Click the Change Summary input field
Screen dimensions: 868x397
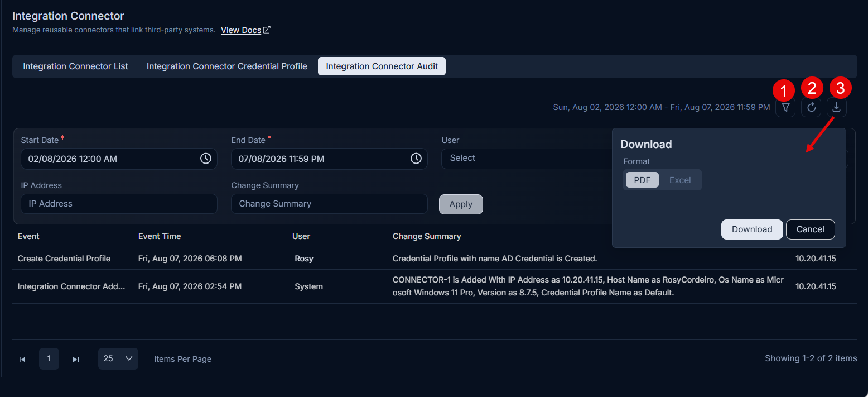pos(329,204)
